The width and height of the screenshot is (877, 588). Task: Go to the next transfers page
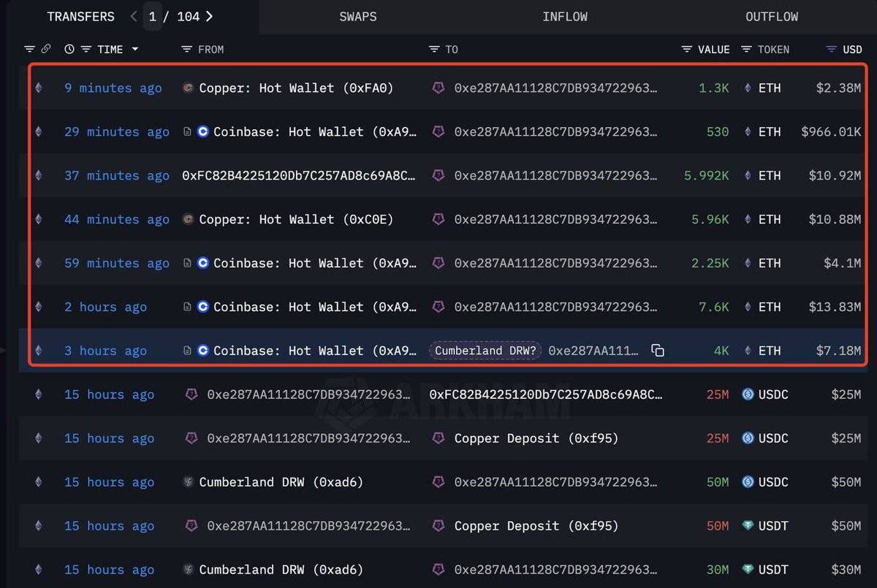coord(210,16)
